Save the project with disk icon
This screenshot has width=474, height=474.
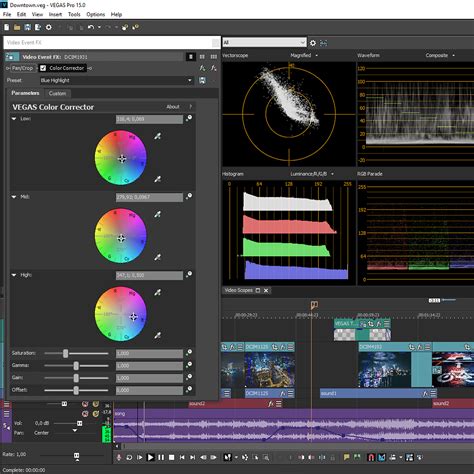28,27
